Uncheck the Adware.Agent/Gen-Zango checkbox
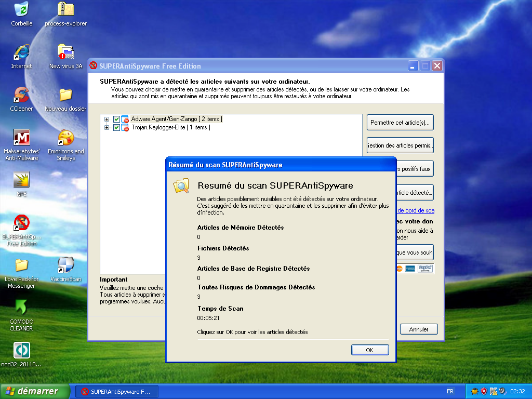Screen dimensions: 532x399 pyautogui.click(x=116, y=119)
